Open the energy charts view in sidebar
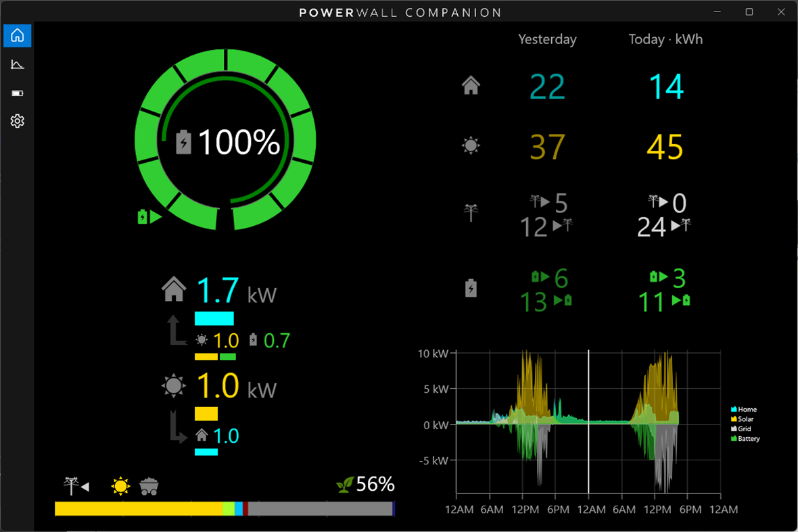 coord(17,64)
